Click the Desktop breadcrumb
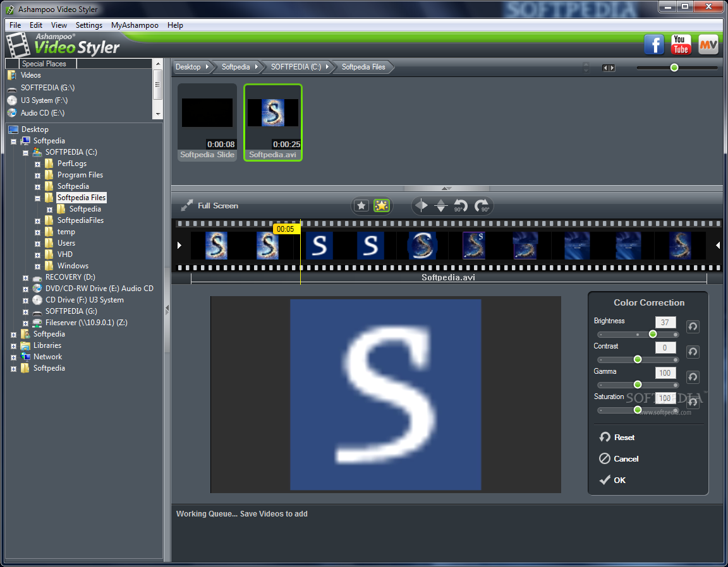The width and height of the screenshot is (728, 567). point(191,67)
